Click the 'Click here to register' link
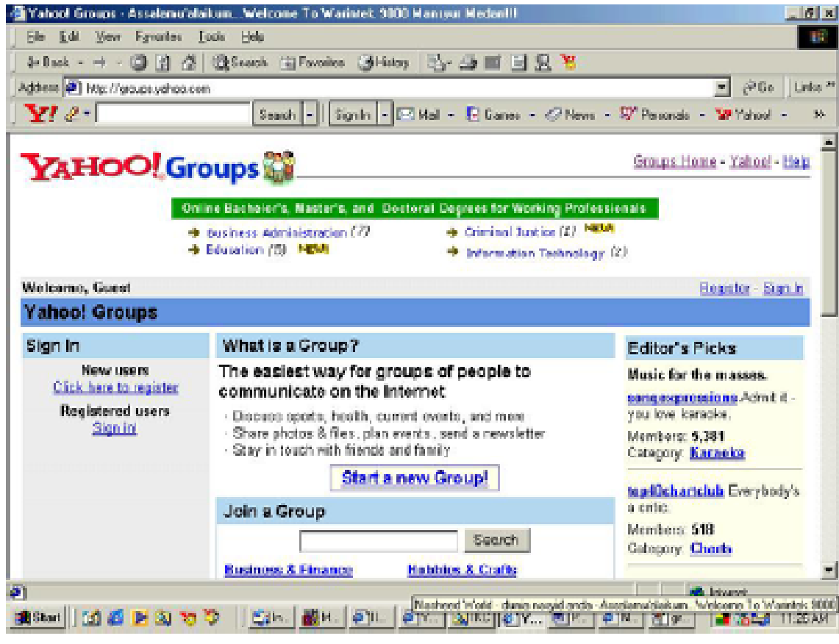This screenshot has width=839, height=644. click(x=115, y=387)
